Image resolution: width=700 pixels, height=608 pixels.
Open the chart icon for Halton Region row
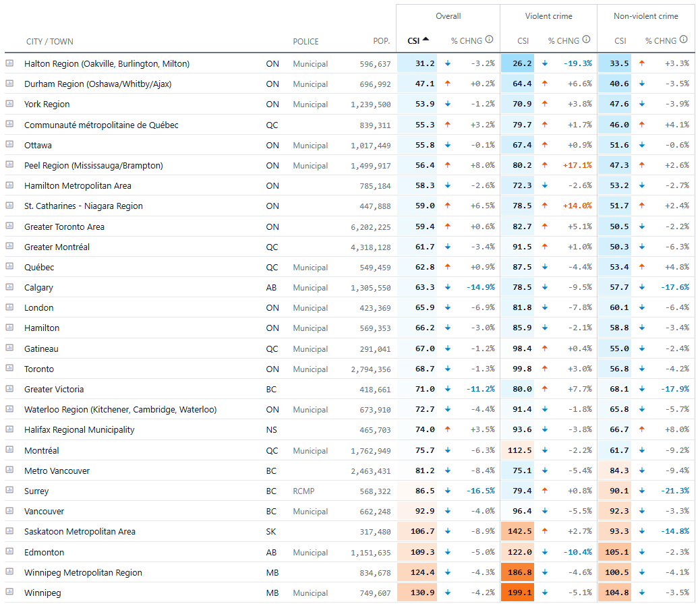(9, 63)
